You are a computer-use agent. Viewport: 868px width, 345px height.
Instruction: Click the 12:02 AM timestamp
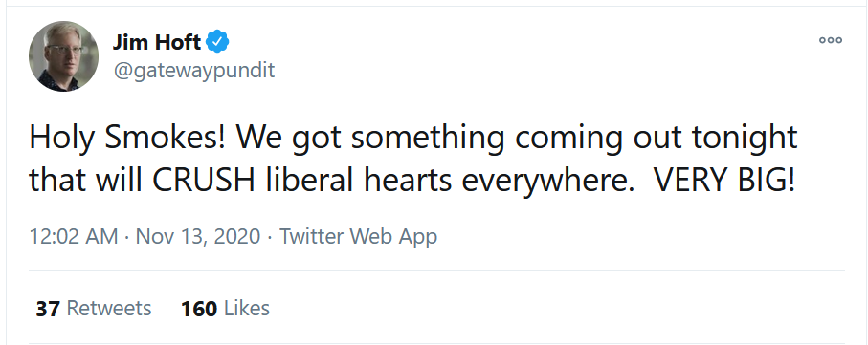click(x=74, y=236)
